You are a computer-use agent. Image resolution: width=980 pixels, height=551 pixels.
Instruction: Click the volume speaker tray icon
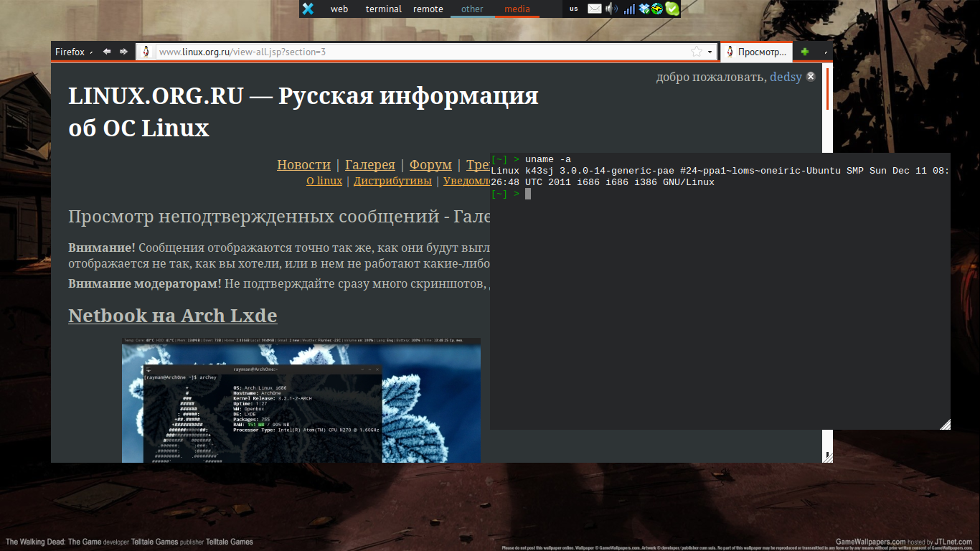click(x=611, y=9)
